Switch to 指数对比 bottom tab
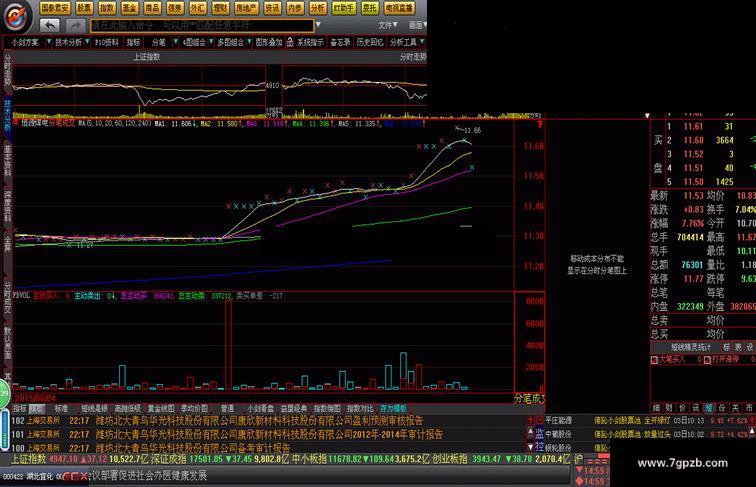Viewport: 756px width, 487px height. tap(360, 409)
